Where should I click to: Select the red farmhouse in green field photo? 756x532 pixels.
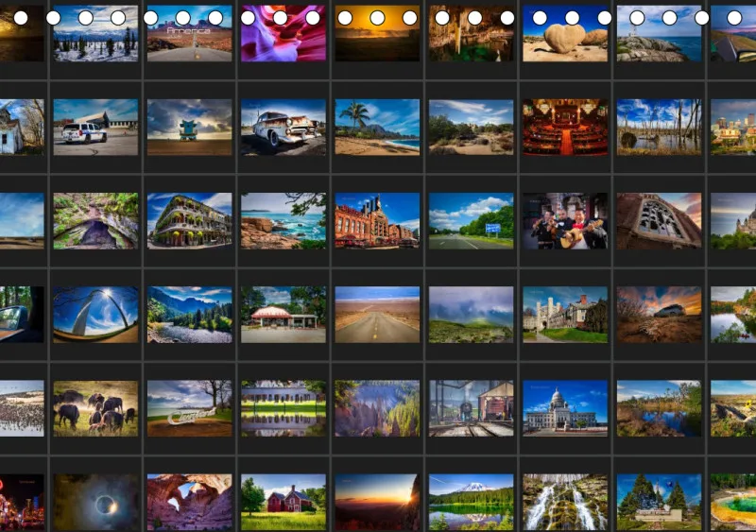click(283, 502)
